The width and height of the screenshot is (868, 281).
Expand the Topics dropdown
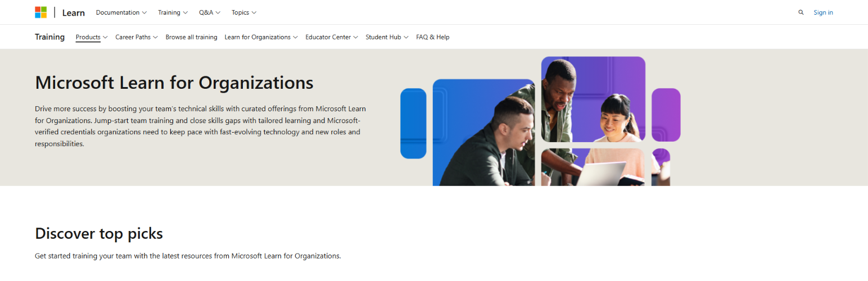pos(244,12)
